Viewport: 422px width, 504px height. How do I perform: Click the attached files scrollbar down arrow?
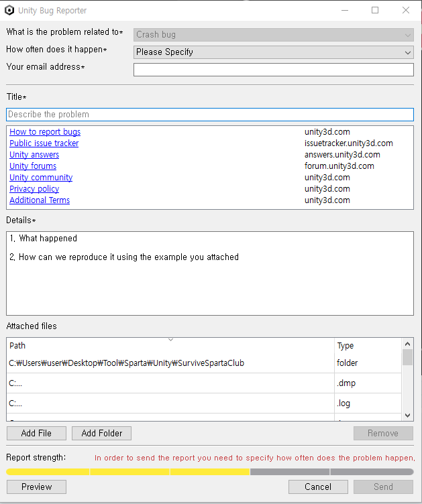[x=407, y=416]
